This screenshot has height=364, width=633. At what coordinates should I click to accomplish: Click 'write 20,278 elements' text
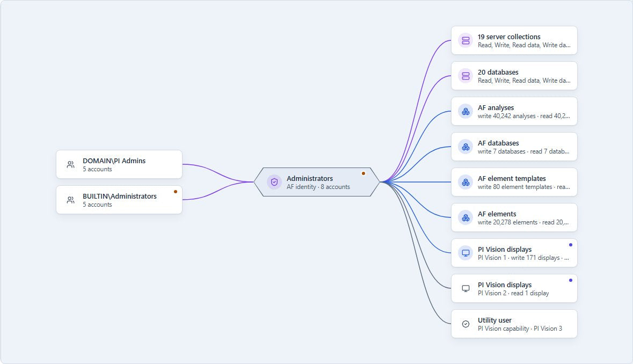click(507, 222)
